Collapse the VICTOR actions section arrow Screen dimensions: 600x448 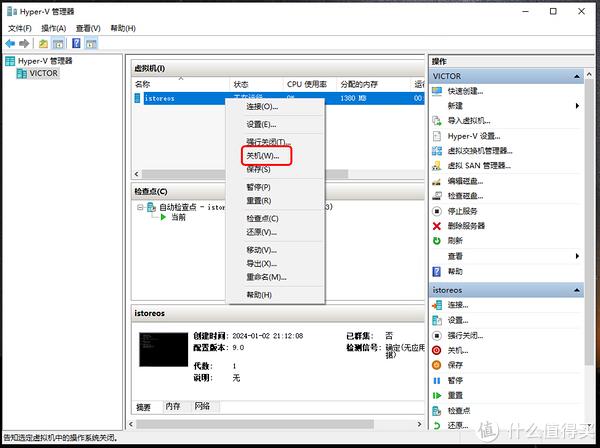tap(577, 77)
